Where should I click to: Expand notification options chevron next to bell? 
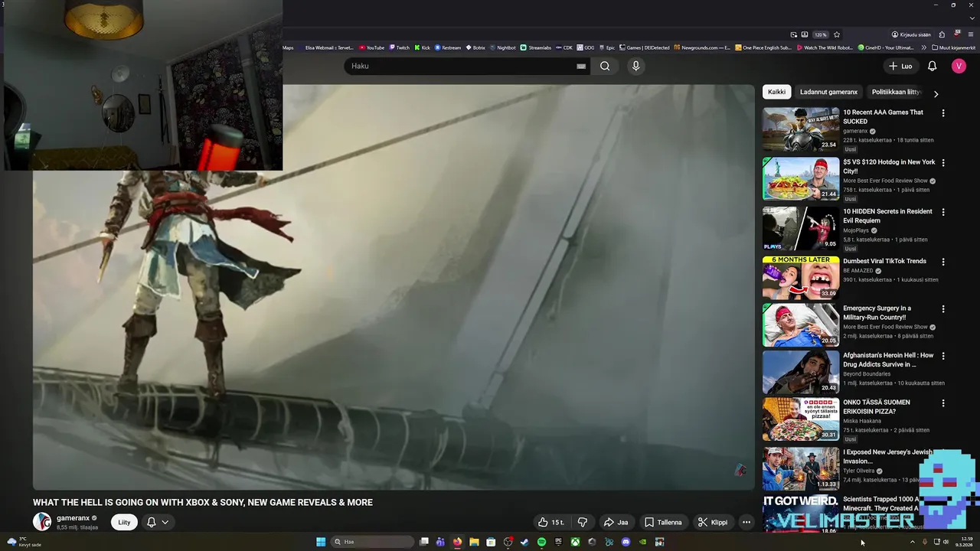(x=165, y=522)
